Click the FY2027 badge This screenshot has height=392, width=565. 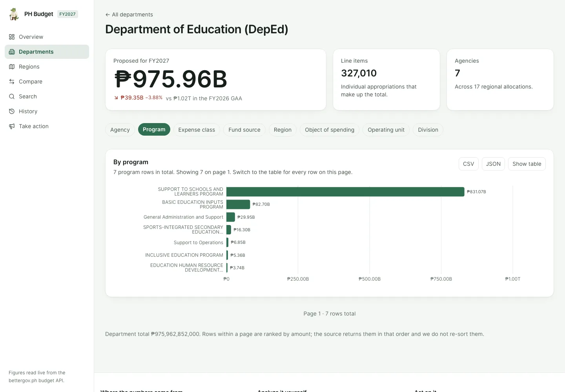tap(67, 14)
